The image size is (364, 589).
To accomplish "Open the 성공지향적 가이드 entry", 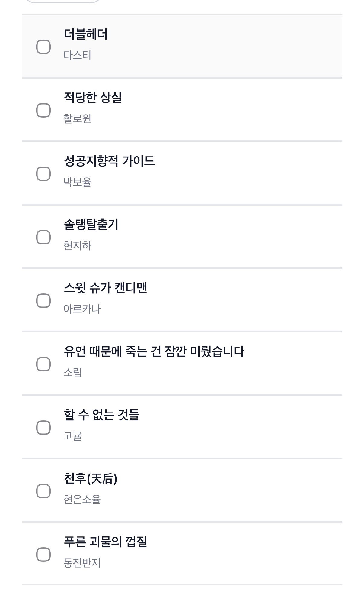I will 109,161.
